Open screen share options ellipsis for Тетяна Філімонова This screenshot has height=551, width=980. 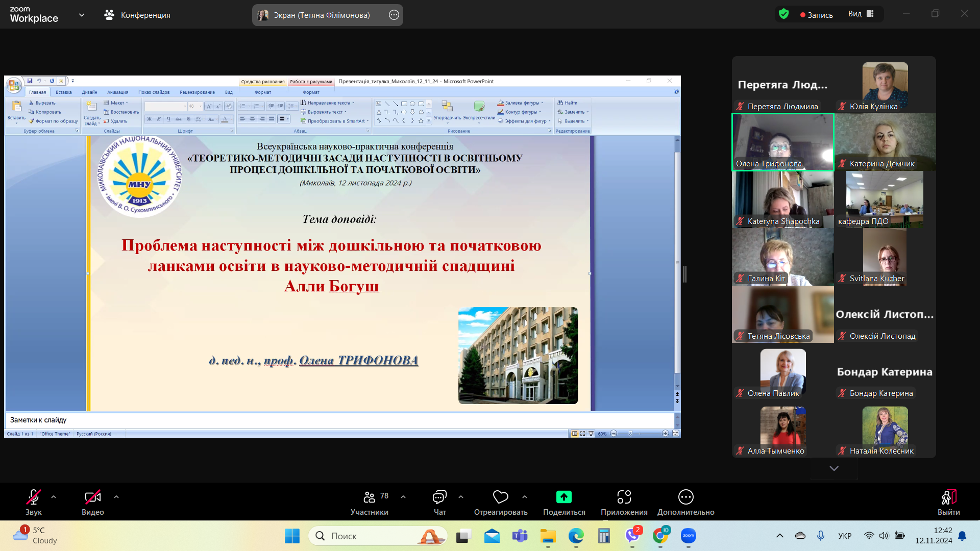click(394, 15)
